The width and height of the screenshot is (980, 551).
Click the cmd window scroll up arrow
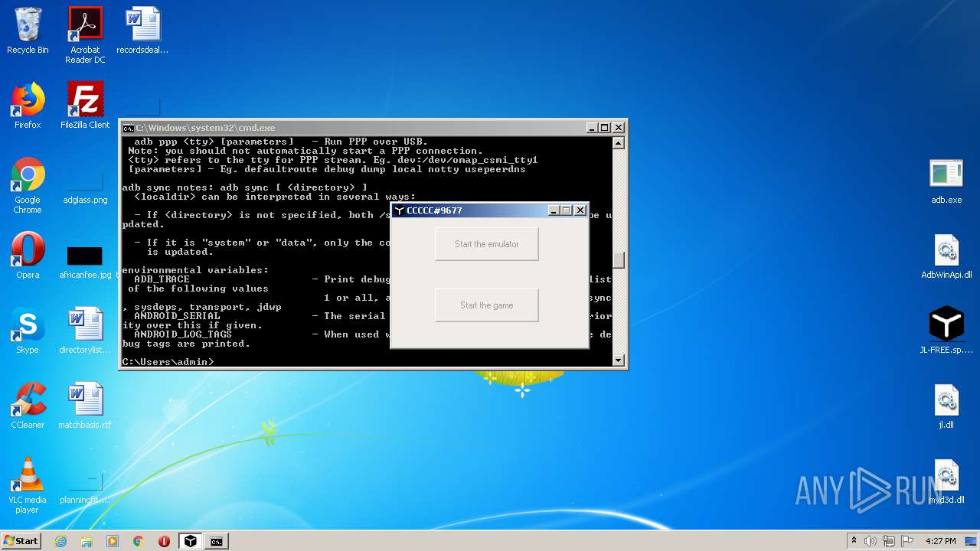point(619,143)
